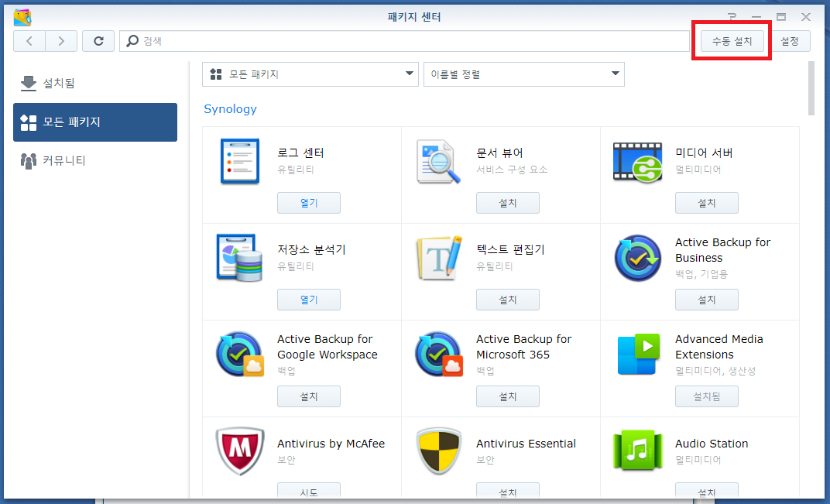Viewport: 830px width, 504px height.
Task: Select 모든 패키지 in sidebar
Action: coord(95,122)
